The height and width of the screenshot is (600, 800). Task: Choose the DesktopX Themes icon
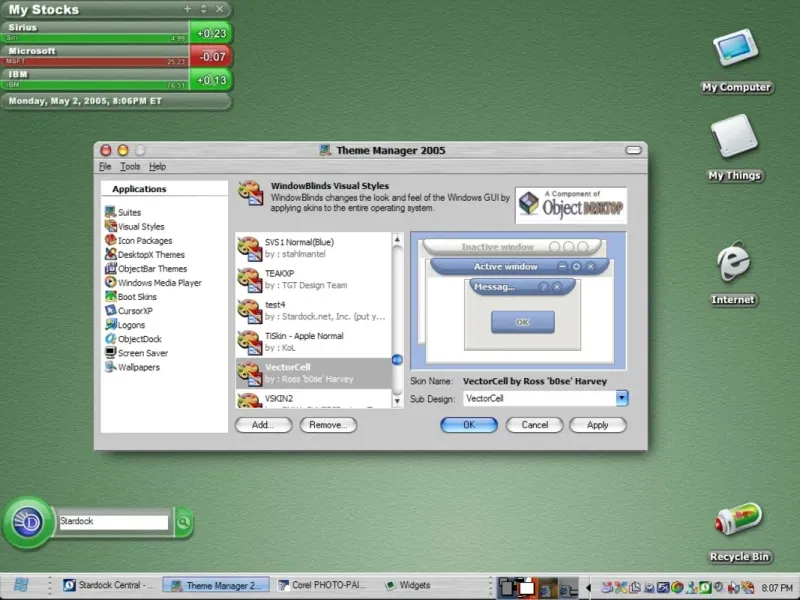(110, 254)
